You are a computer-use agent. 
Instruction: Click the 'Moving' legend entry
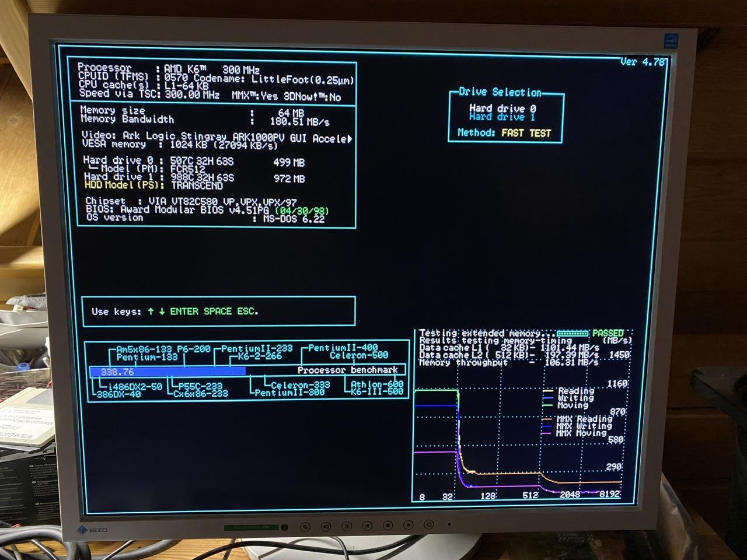(573, 405)
